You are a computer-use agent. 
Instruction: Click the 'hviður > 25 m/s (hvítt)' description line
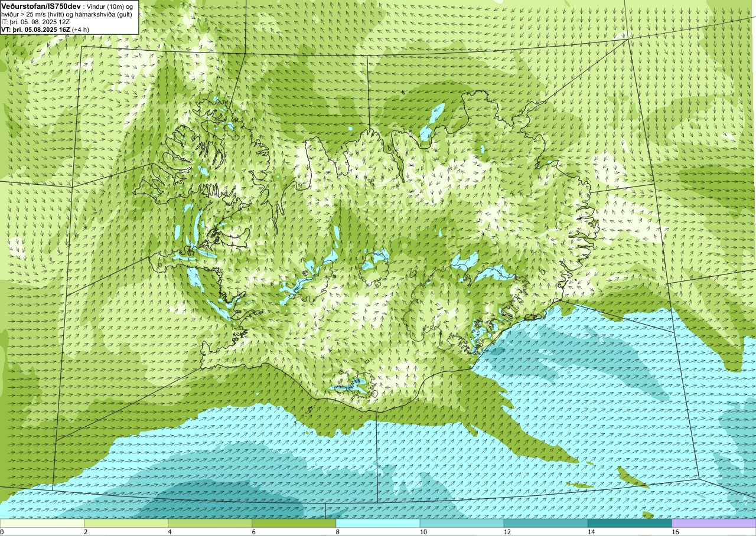(x=68, y=14)
